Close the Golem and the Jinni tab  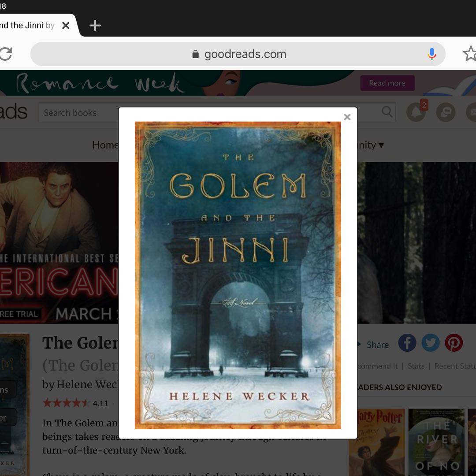66,26
